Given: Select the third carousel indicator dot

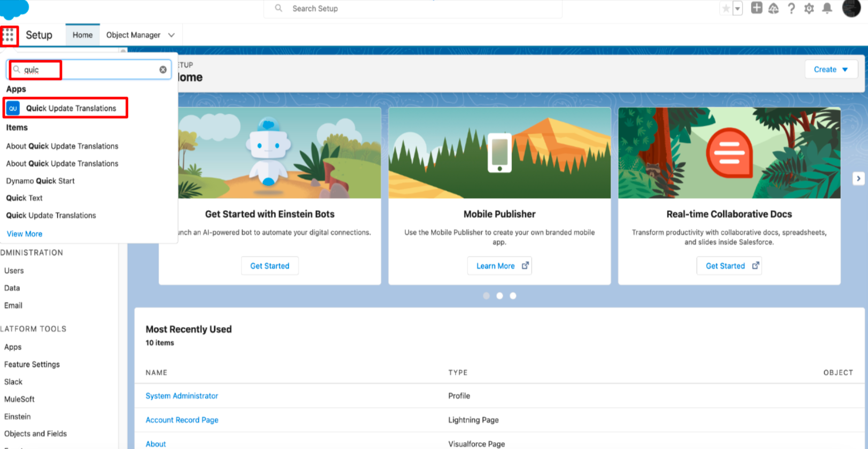Looking at the screenshot, I should point(513,296).
